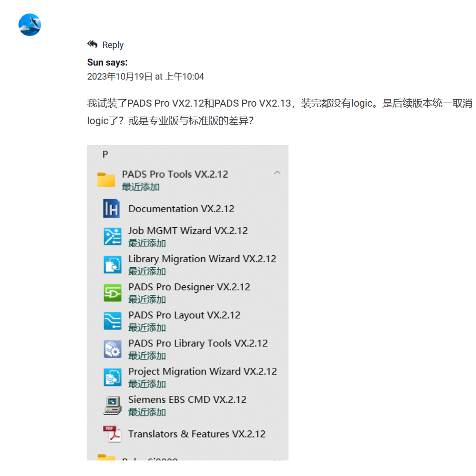Screen dimensions: 476x476
Task: Open the Library Migration Wizard icon
Action: pos(112,264)
